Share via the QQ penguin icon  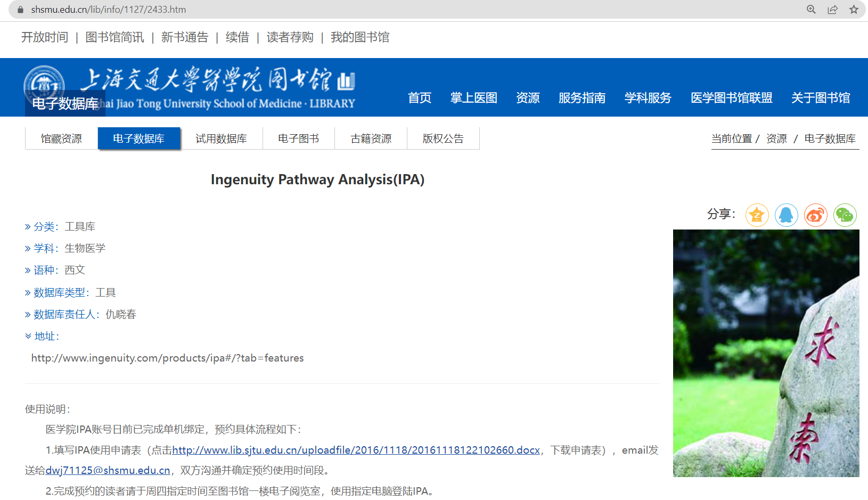(786, 215)
